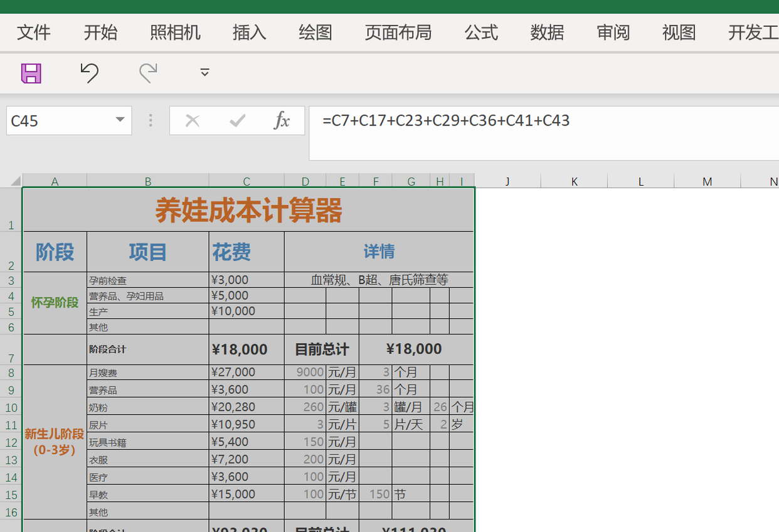This screenshot has width=779, height=532.
Task: Open Customize Quick Access Toolbar dropdown
Action: pyautogui.click(x=204, y=72)
